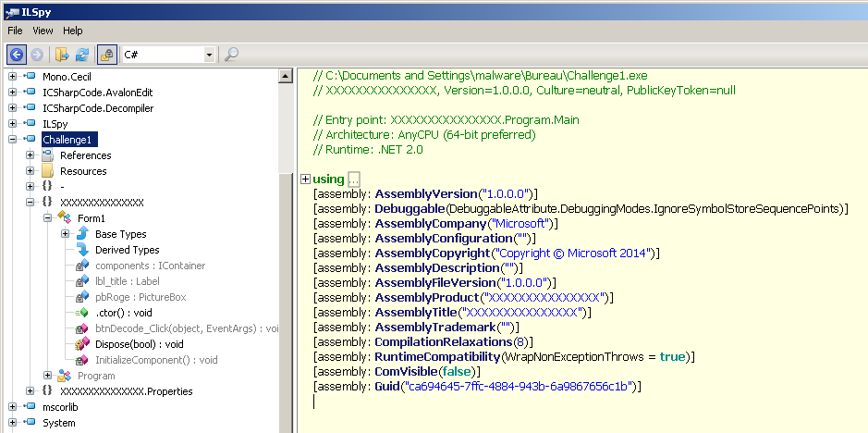Collapse the Challenge1 assembly node
868x433 pixels.
[12, 140]
